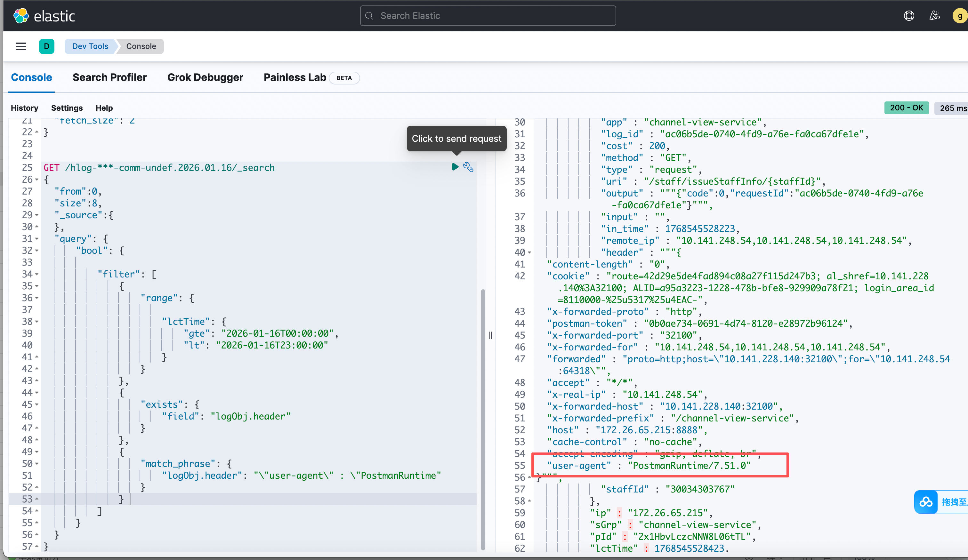Open the user avatar menu
The width and height of the screenshot is (968, 560).
pyautogui.click(x=960, y=16)
